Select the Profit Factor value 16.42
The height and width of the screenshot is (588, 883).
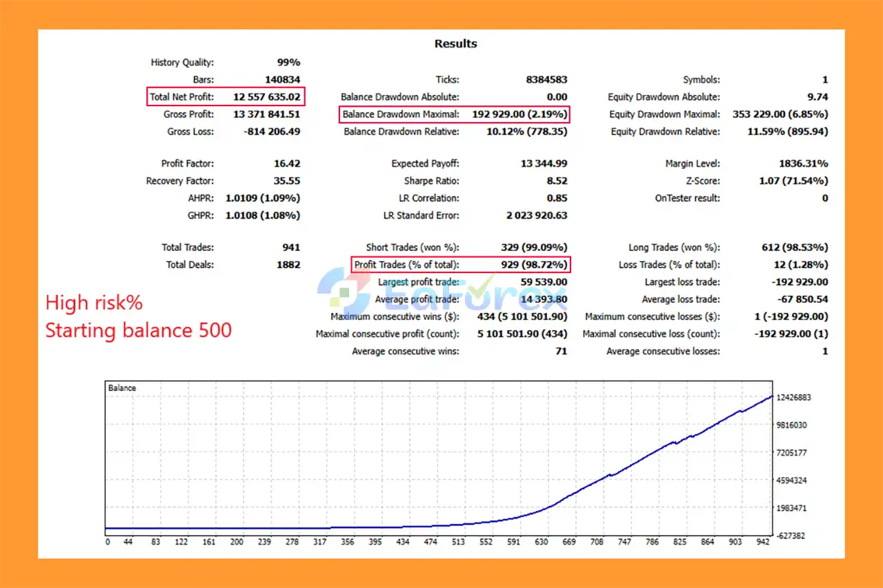(287, 164)
